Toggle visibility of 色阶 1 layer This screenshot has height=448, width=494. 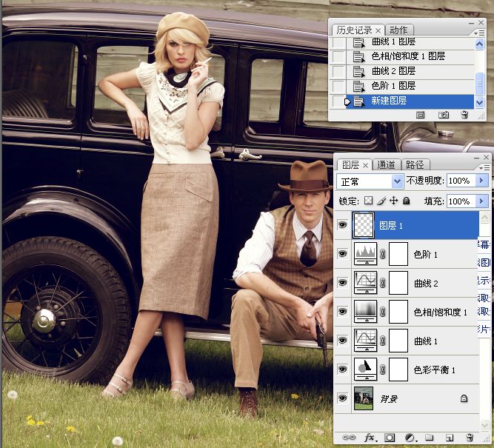342,254
